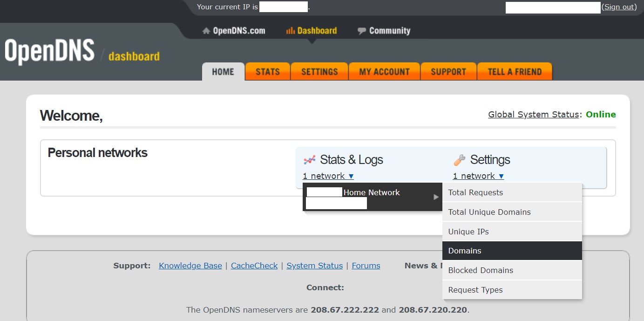Click the Support: footer label
The height and width of the screenshot is (321, 644).
(132, 266)
